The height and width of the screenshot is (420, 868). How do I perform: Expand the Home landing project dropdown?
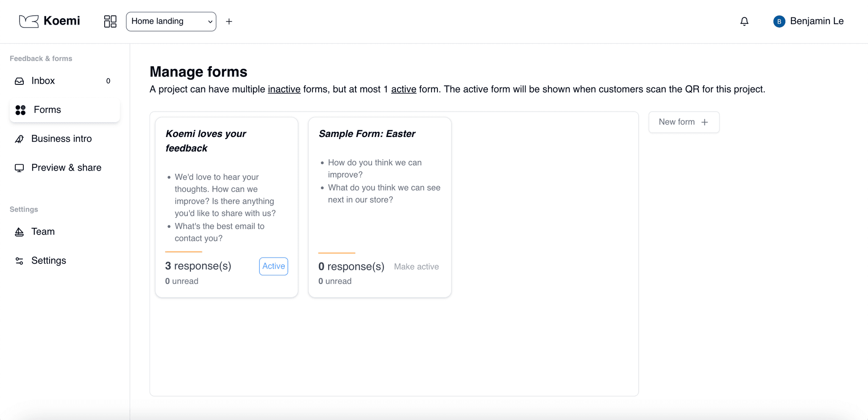(171, 21)
